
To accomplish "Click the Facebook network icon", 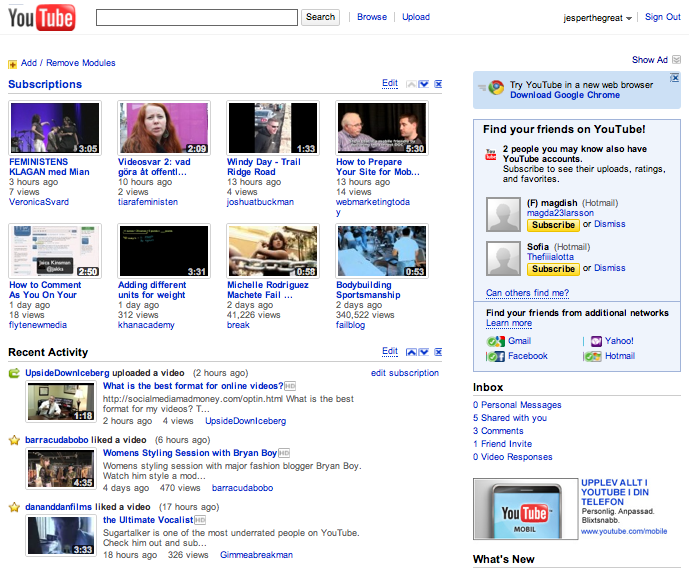I will coord(496,356).
